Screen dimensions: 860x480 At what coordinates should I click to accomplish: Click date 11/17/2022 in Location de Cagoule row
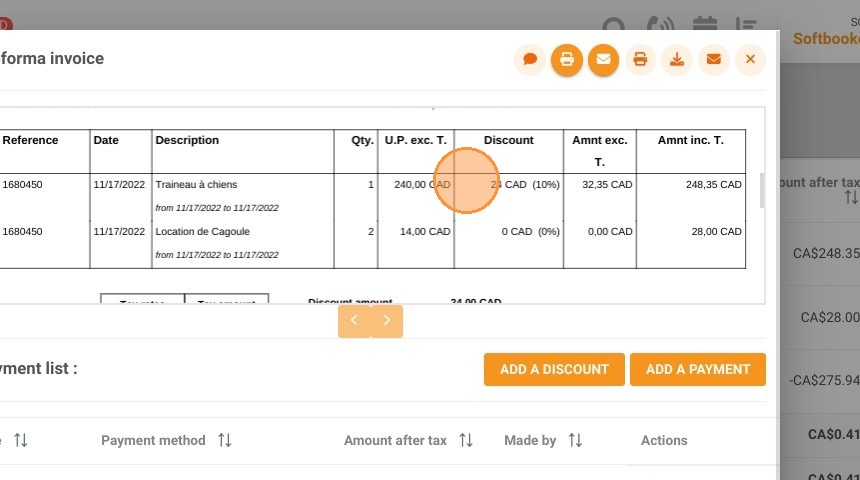click(x=119, y=231)
